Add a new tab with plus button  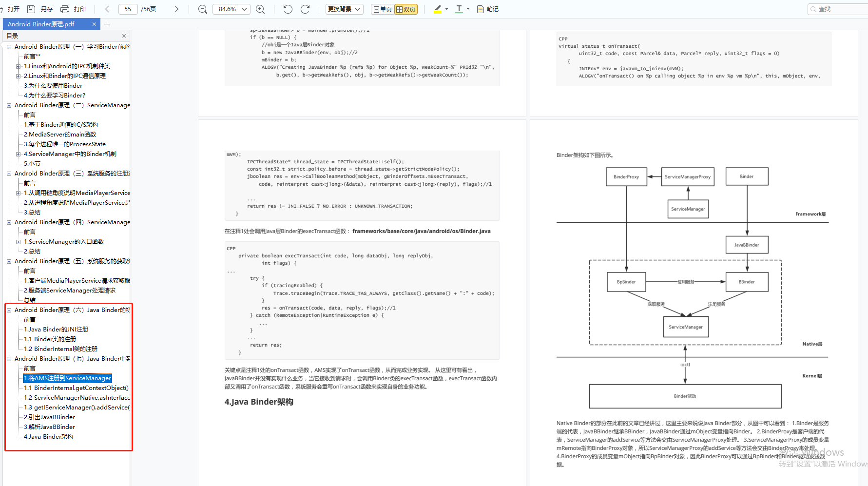coord(107,24)
